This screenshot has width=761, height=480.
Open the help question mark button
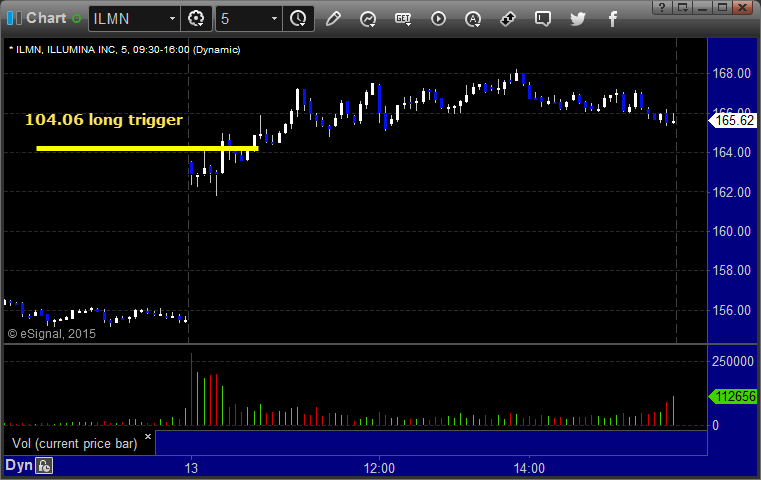coord(662,7)
